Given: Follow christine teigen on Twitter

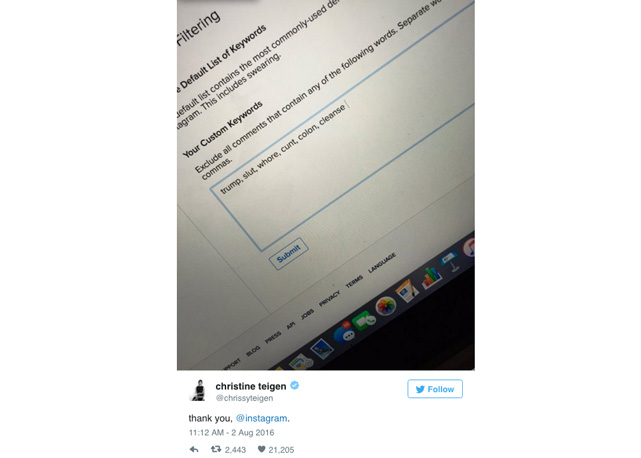Looking at the screenshot, I should [435, 389].
